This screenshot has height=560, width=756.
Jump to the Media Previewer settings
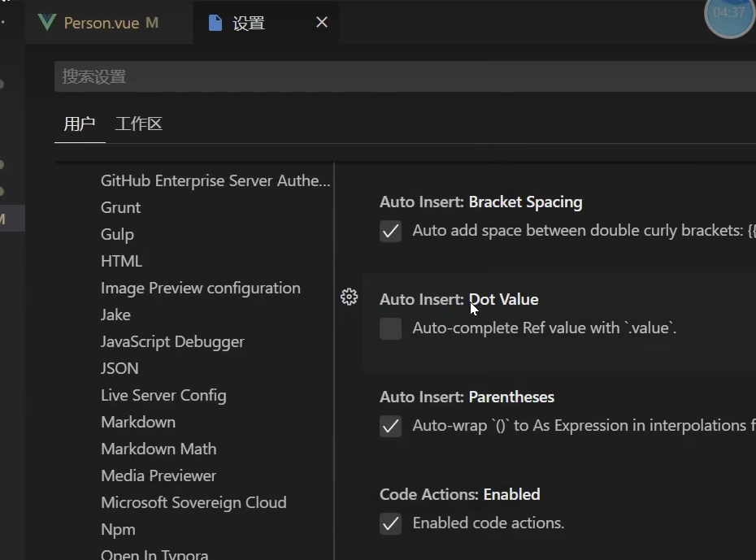click(159, 475)
